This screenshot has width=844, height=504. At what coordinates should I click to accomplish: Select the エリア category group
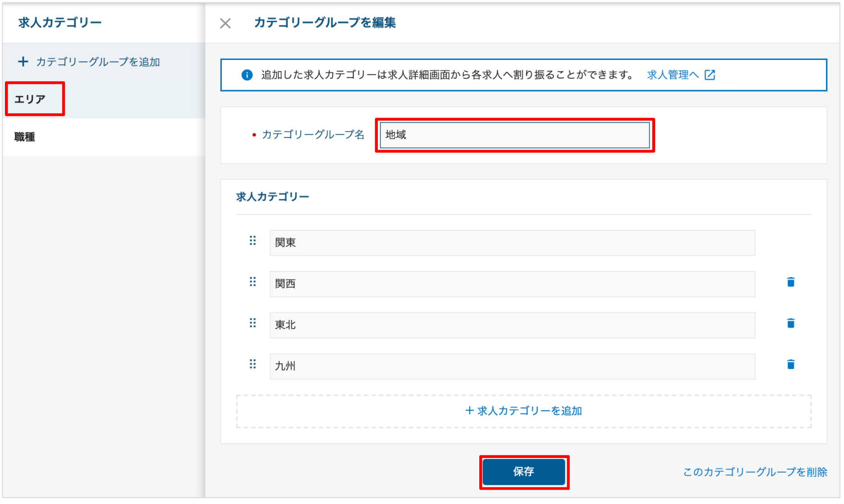pyautogui.click(x=104, y=99)
